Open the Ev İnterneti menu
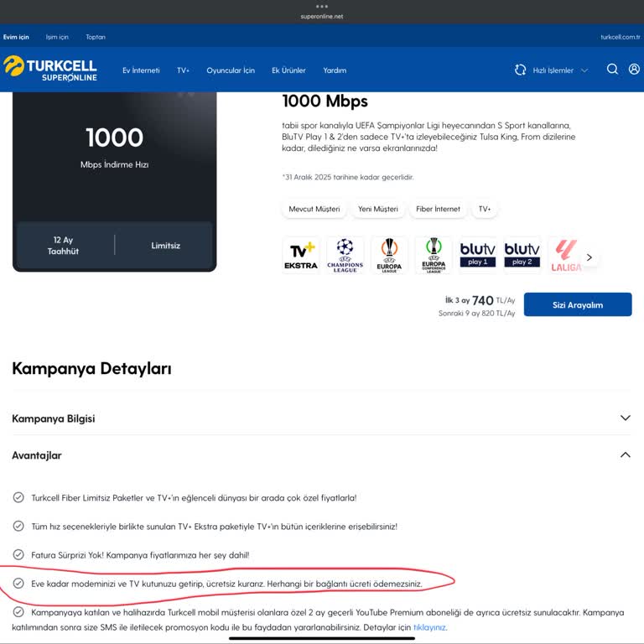The height and width of the screenshot is (644, 644). click(x=141, y=70)
